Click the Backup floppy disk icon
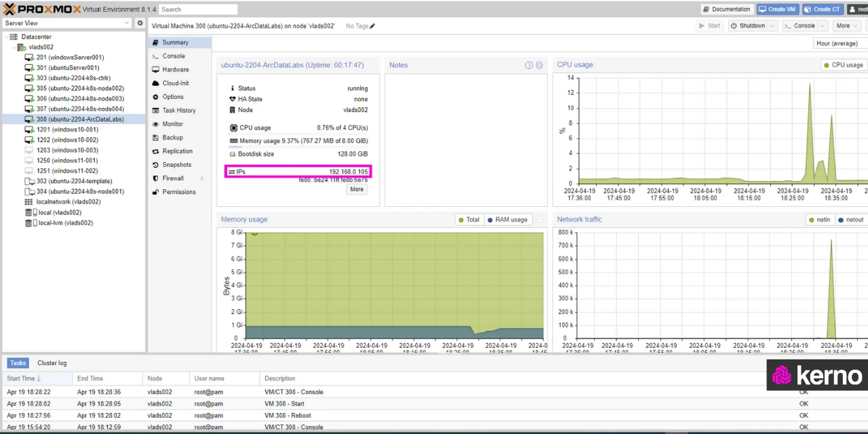 [x=156, y=138]
